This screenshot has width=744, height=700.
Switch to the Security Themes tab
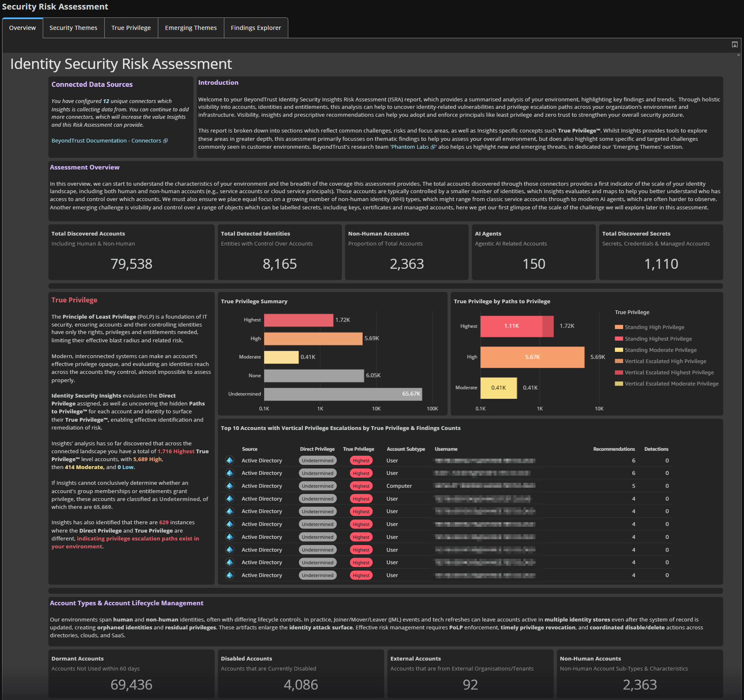tap(73, 27)
